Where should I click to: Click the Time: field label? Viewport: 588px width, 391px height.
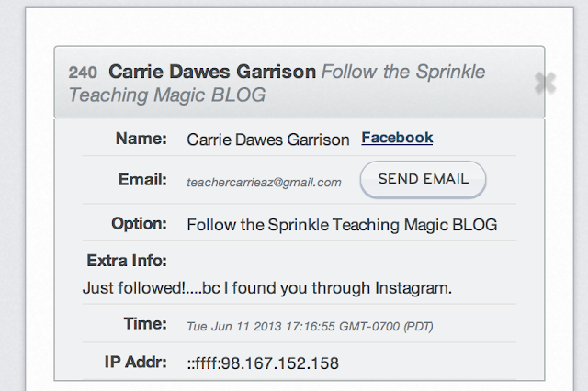pos(145,323)
